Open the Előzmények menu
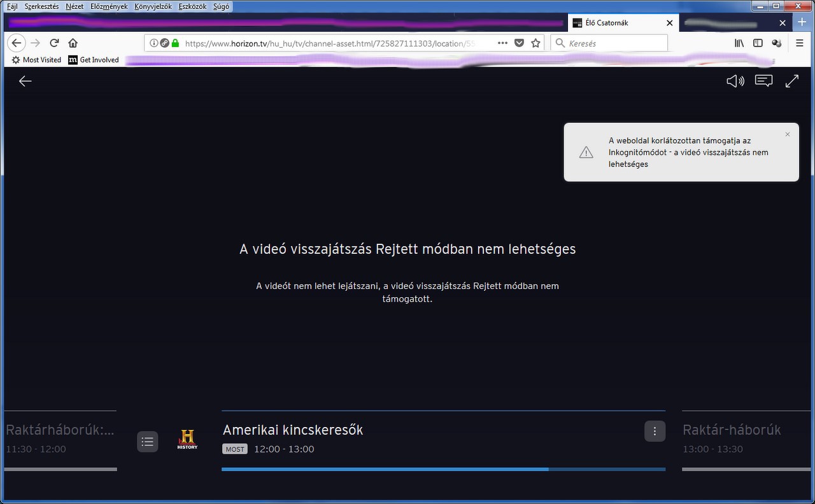815x504 pixels. point(109,6)
